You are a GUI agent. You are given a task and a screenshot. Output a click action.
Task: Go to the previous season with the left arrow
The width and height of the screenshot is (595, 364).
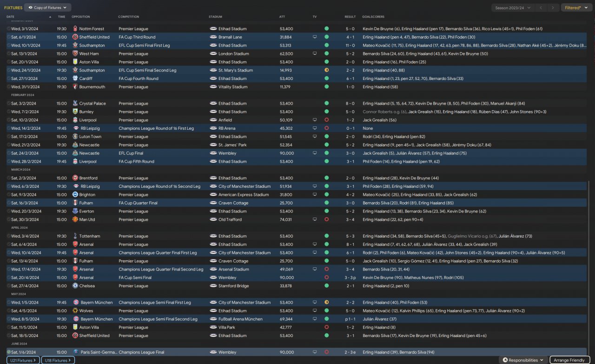[x=541, y=7]
